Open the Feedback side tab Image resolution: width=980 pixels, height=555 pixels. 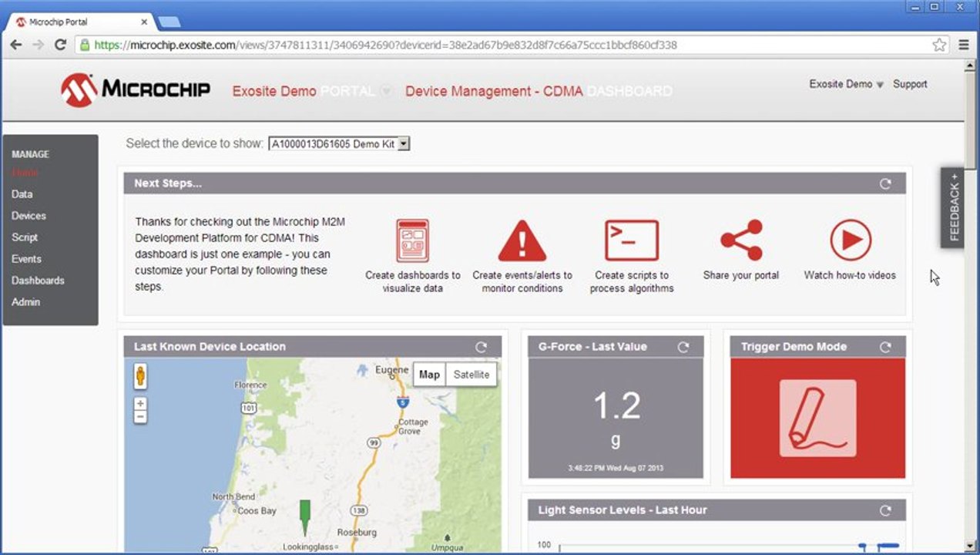point(952,207)
